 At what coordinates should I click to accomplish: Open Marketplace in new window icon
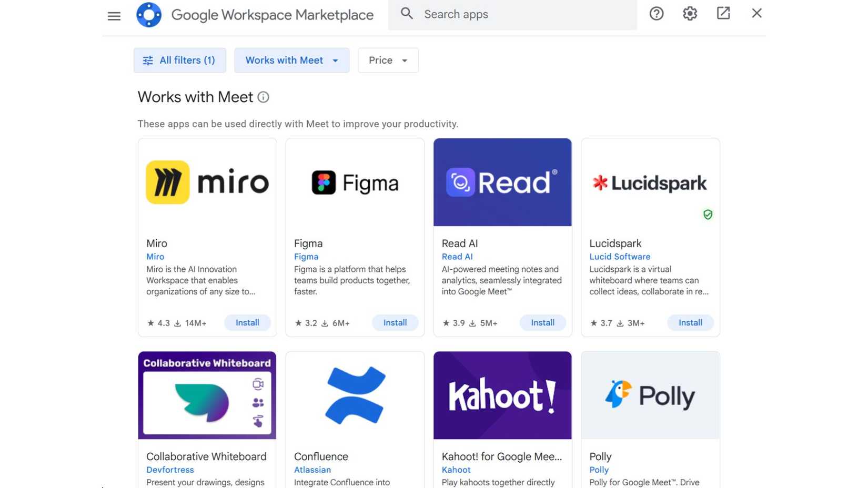click(723, 13)
